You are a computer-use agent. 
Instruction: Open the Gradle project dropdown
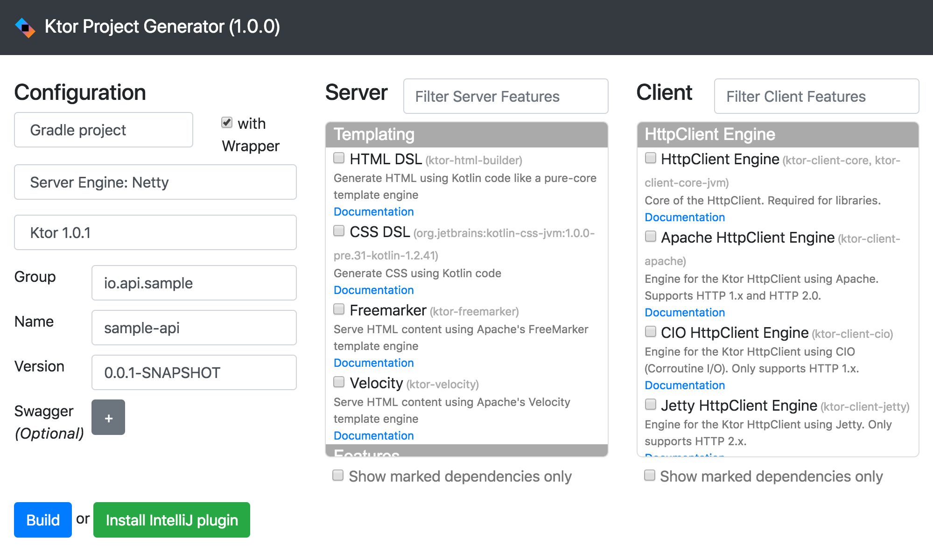(x=104, y=130)
